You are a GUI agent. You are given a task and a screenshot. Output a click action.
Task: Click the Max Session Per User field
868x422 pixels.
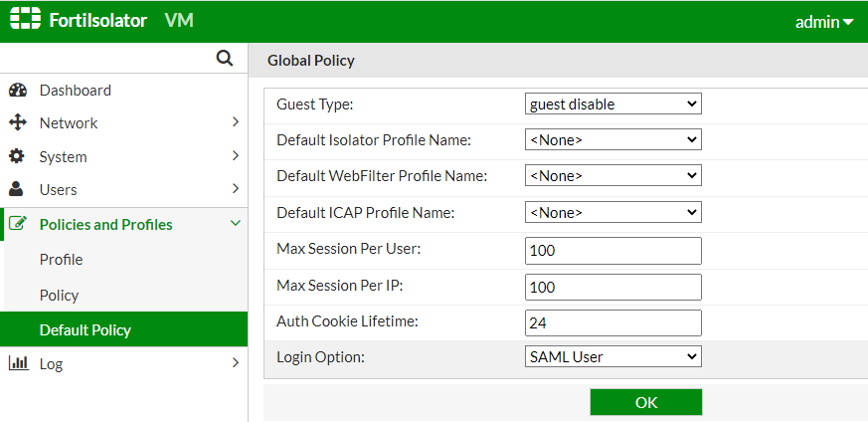pos(612,251)
